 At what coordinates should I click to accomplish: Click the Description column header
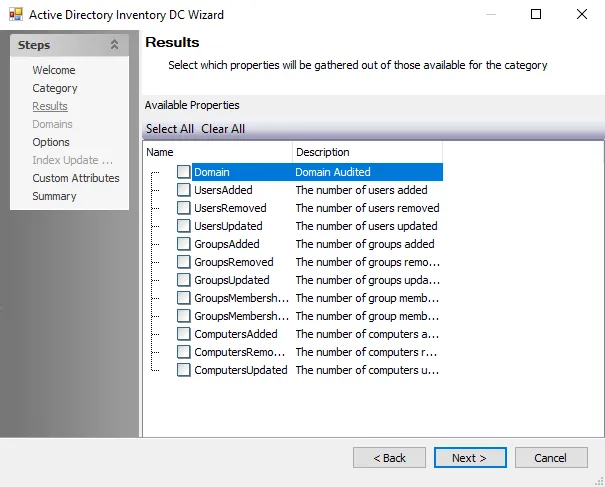pyautogui.click(x=367, y=152)
